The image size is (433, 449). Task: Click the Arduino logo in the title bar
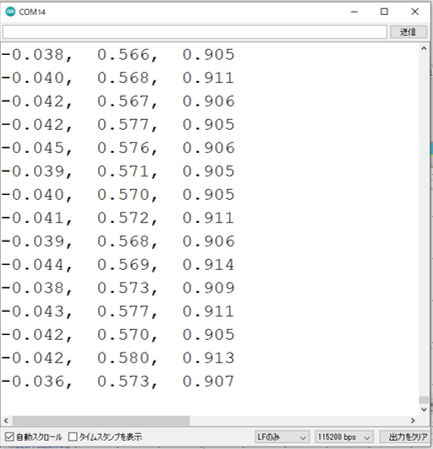click(10, 12)
